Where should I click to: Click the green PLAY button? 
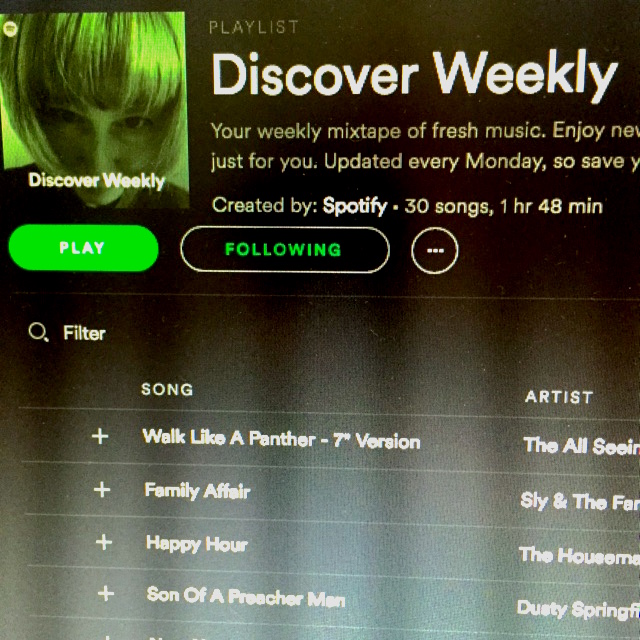coord(84,248)
